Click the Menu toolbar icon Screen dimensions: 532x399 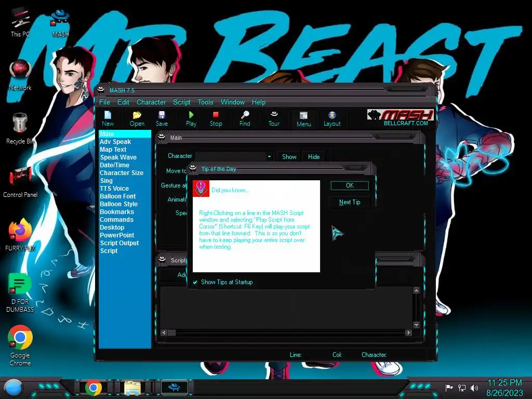[x=303, y=119]
